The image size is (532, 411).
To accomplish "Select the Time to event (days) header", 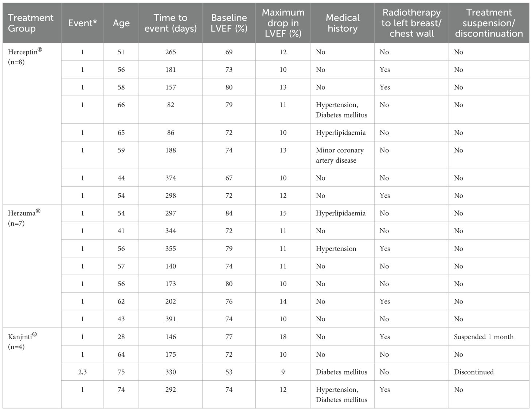I will [171, 23].
